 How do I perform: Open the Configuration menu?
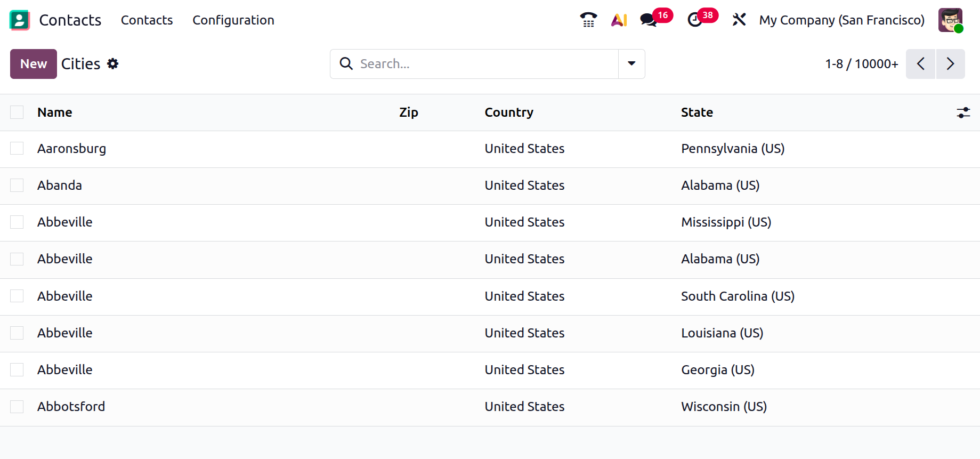pyautogui.click(x=233, y=20)
